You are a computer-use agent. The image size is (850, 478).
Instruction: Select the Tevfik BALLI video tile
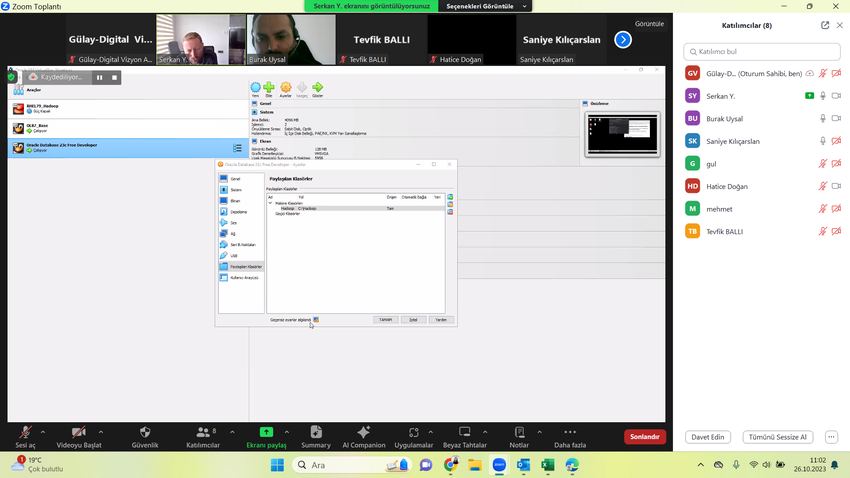[382, 40]
